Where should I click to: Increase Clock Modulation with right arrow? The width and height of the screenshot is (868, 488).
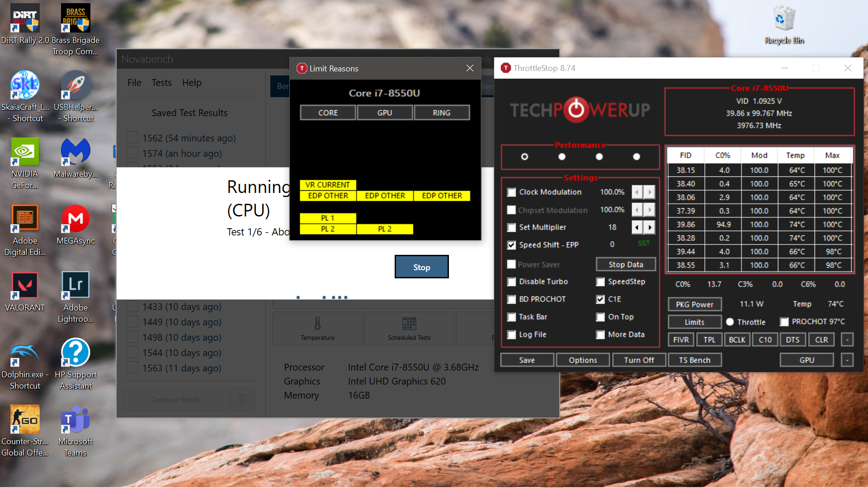(x=650, y=192)
